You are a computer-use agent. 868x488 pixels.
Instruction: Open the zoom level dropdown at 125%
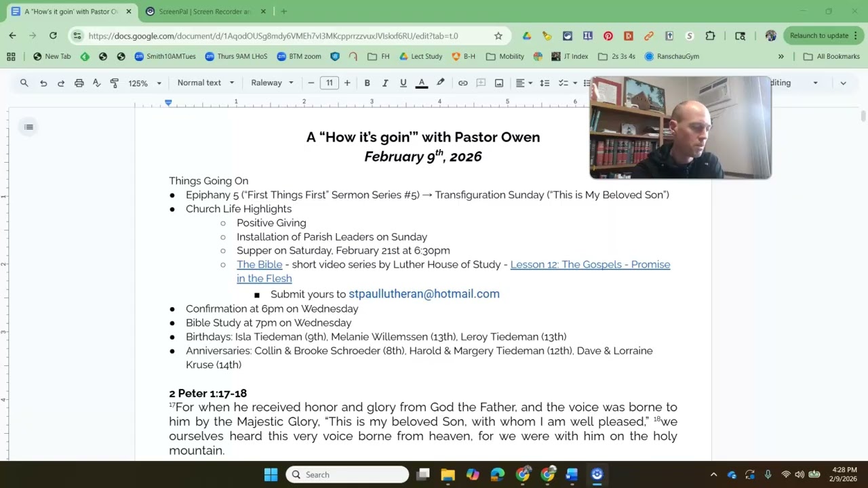coord(145,83)
